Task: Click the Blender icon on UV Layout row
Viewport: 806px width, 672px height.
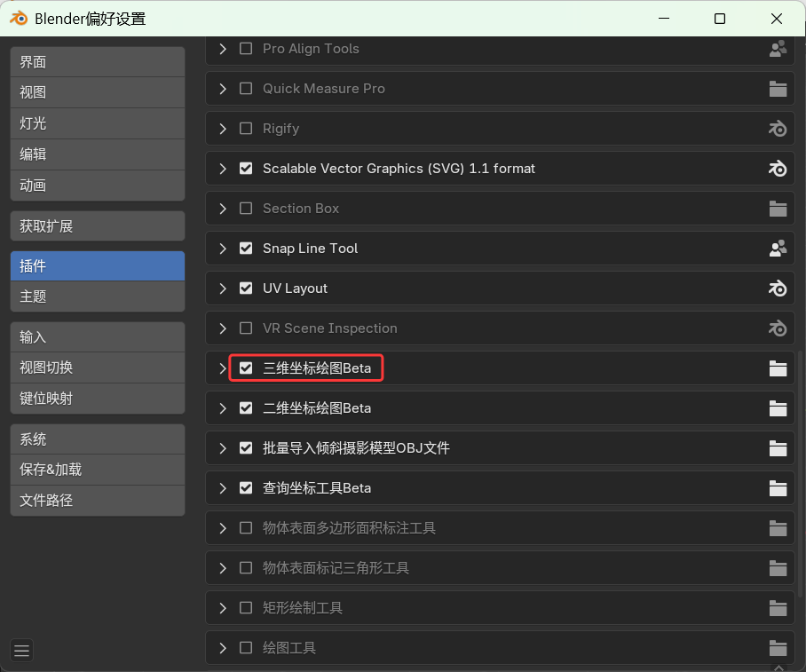Action: pyautogui.click(x=778, y=289)
